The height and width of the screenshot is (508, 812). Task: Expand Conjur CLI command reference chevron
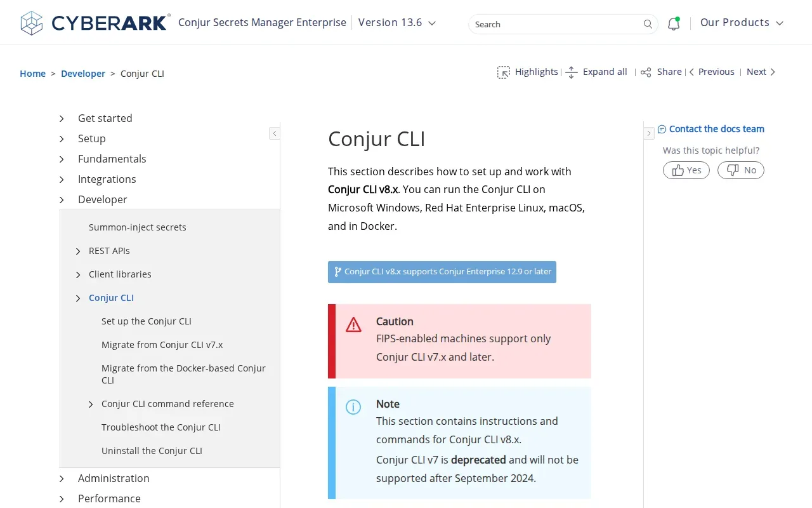91,404
